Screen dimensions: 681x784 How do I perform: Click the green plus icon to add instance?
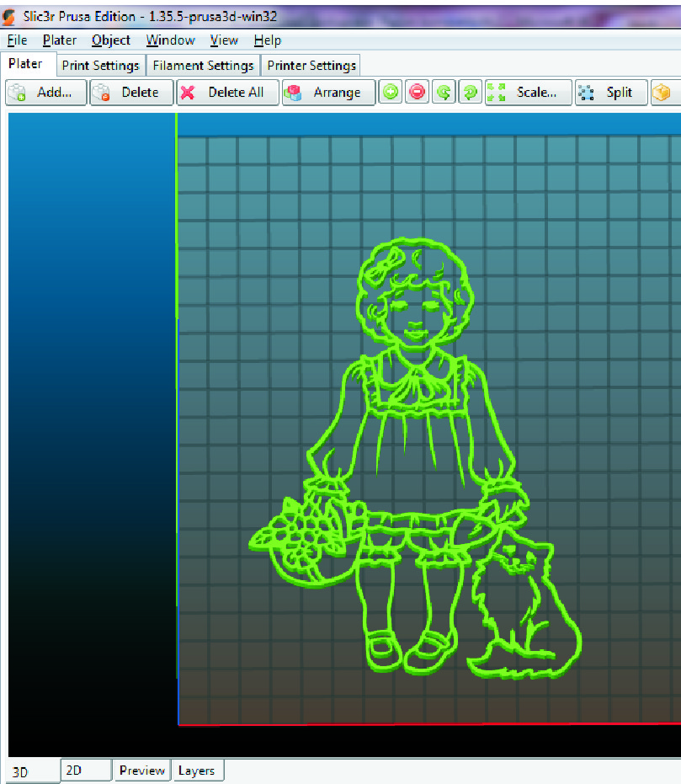coord(391,93)
